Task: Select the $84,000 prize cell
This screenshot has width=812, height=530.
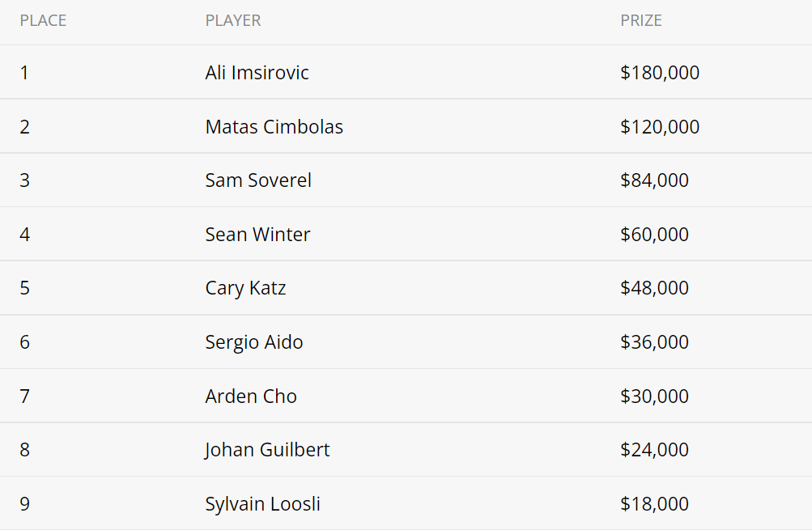Action: [655, 180]
